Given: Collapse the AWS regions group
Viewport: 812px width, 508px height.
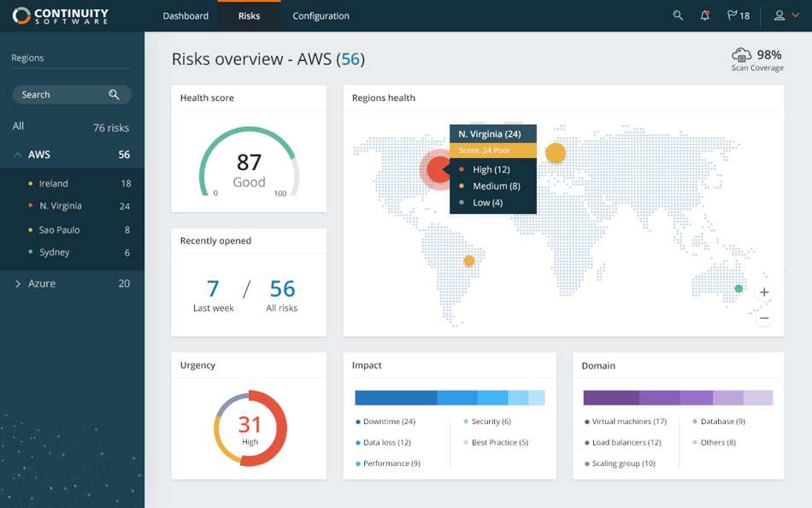Looking at the screenshot, I should pos(18,155).
